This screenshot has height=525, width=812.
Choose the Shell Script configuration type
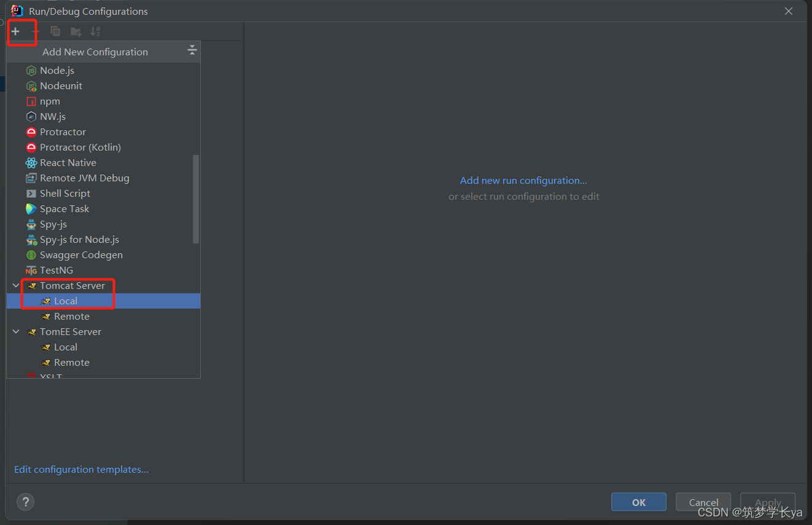click(x=103, y=194)
